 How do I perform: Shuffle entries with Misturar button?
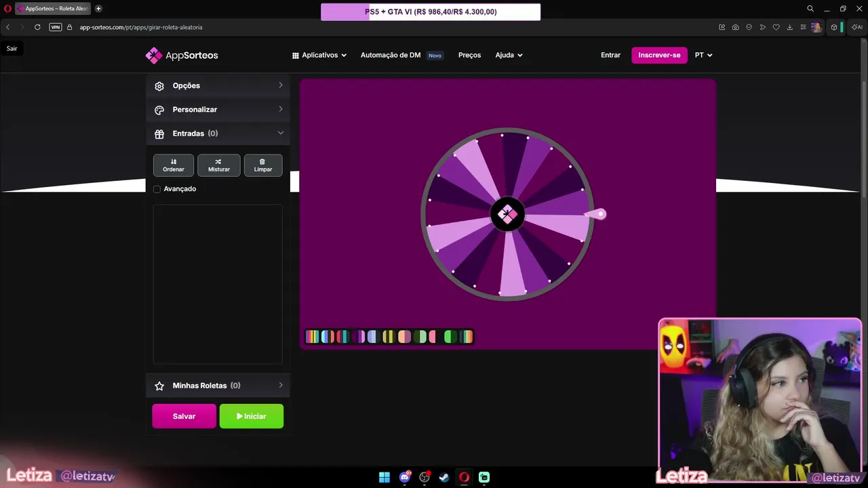pos(219,165)
